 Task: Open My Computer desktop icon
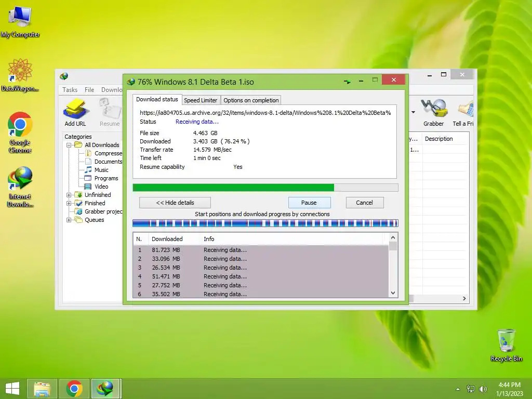[x=20, y=22]
